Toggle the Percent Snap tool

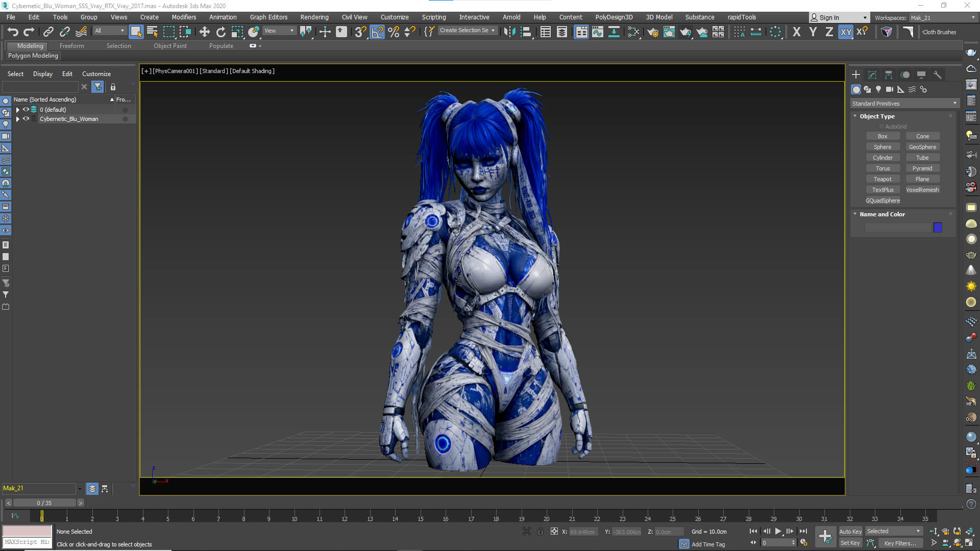(394, 32)
